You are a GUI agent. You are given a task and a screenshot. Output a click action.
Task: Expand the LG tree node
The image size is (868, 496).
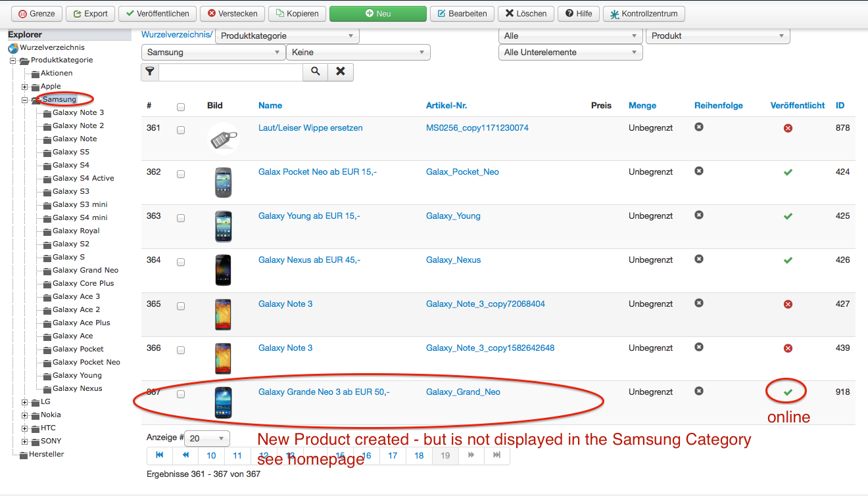click(x=25, y=402)
